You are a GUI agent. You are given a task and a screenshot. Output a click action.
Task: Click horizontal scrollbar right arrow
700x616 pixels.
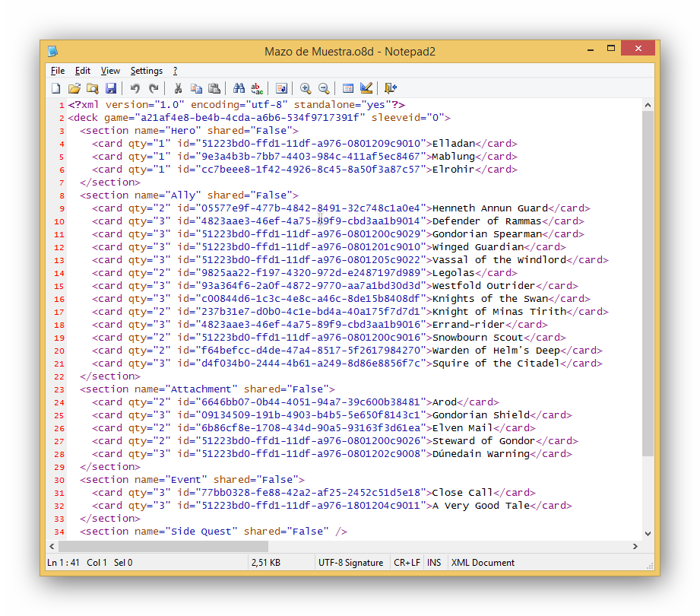pyautogui.click(x=635, y=546)
